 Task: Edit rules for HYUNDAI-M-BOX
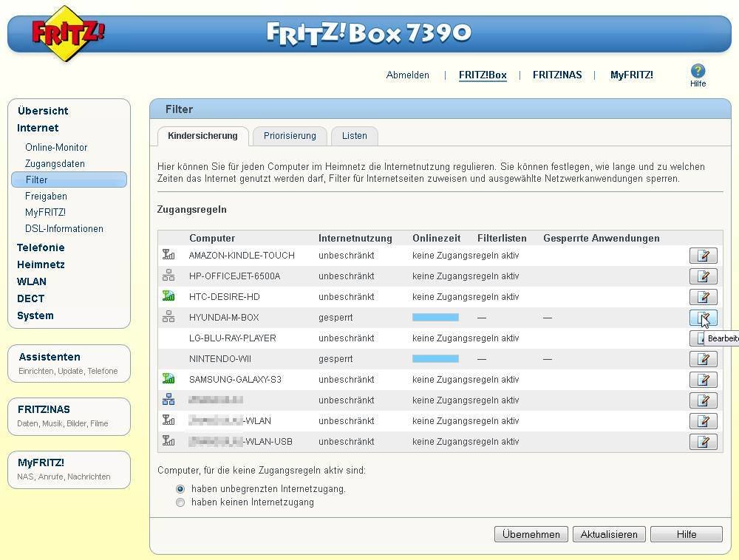tap(704, 318)
